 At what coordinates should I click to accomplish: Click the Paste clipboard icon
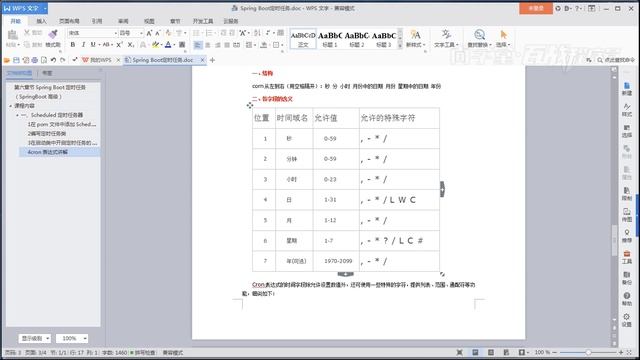[12, 35]
